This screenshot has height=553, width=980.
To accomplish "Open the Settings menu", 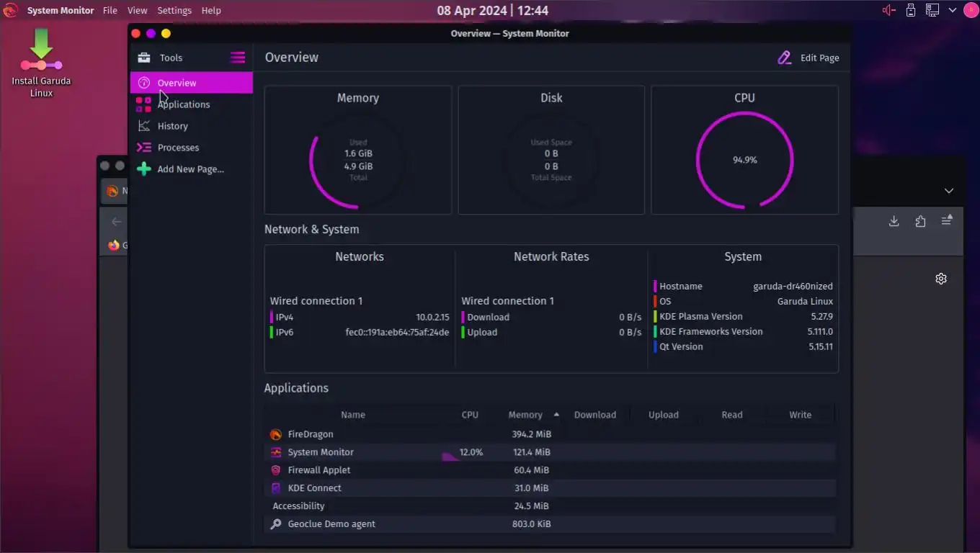I will [174, 11].
